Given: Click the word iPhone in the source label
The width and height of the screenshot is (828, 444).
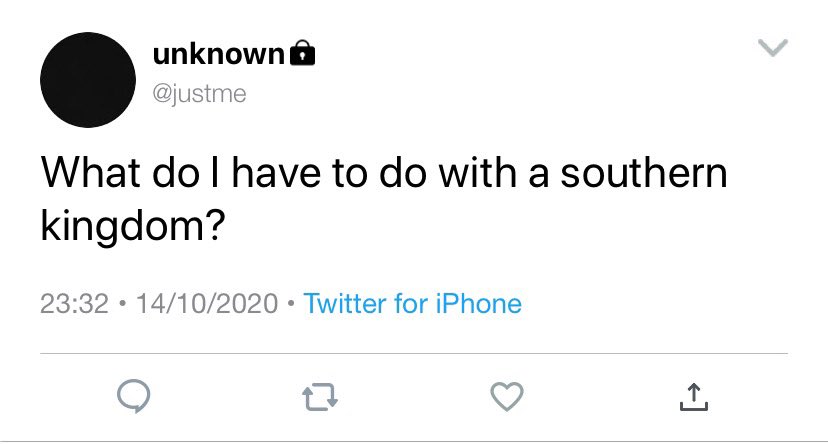Looking at the screenshot, I should point(478,304).
